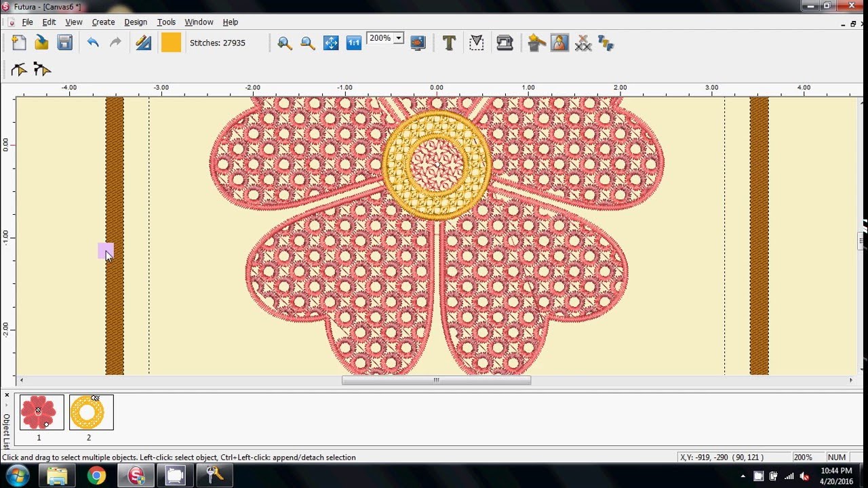This screenshot has width=868, height=488.
Task: Click the 200% zoom status bar entry
Action: point(803,457)
